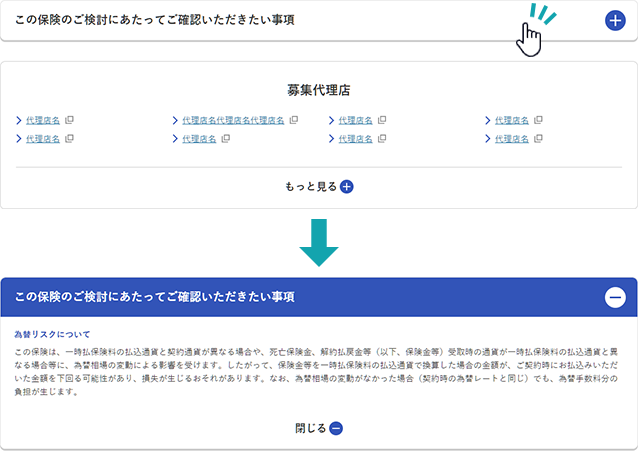Screen dimensions: 638x451
Task: Open the long 代理店名代理店名代理店名 link
Action: (x=233, y=120)
